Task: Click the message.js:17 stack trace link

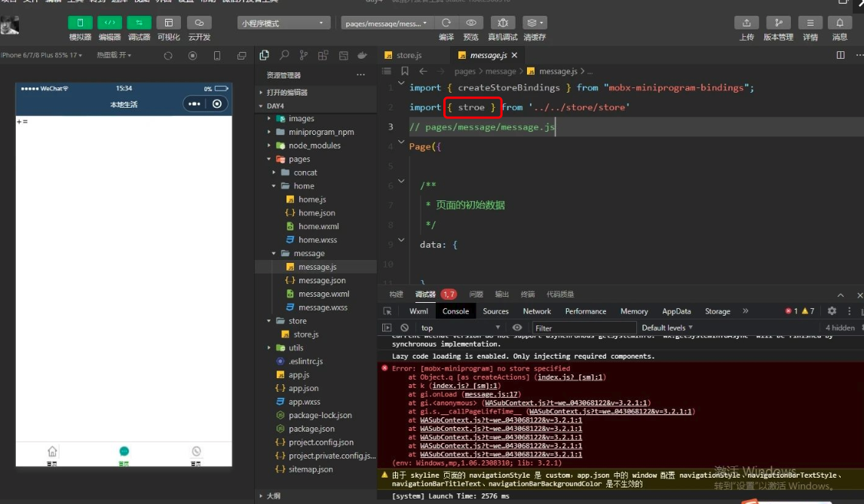Action: click(492, 395)
